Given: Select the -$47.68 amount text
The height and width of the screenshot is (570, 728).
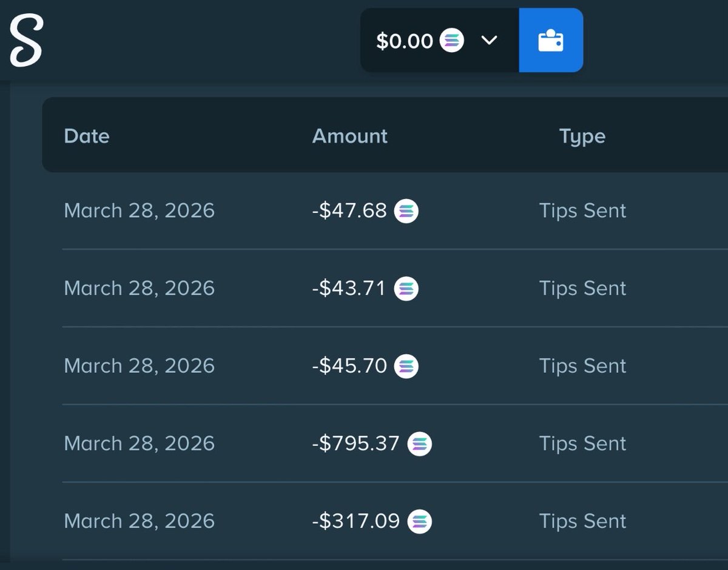Looking at the screenshot, I should click(349, 211).
